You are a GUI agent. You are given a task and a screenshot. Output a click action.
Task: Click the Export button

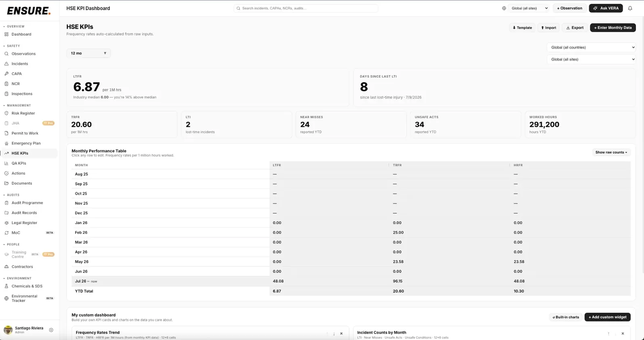575,28
